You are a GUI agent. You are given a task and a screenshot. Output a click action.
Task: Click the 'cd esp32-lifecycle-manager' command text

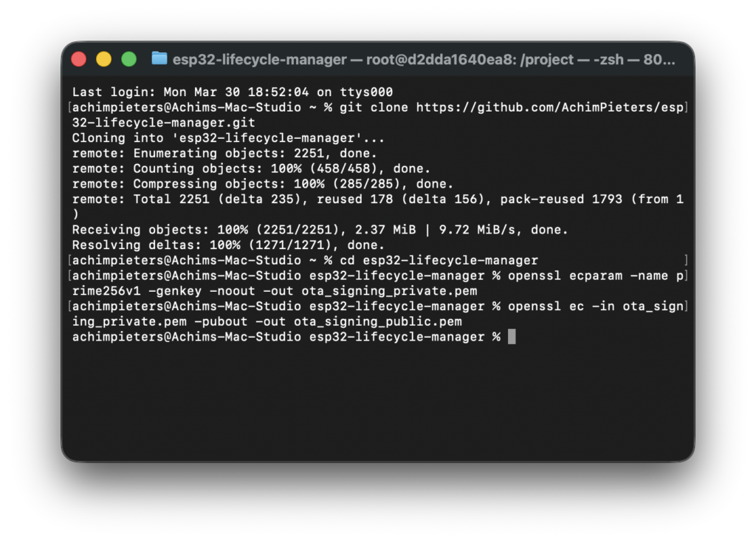pyautogui.click(x=439, y=260)
